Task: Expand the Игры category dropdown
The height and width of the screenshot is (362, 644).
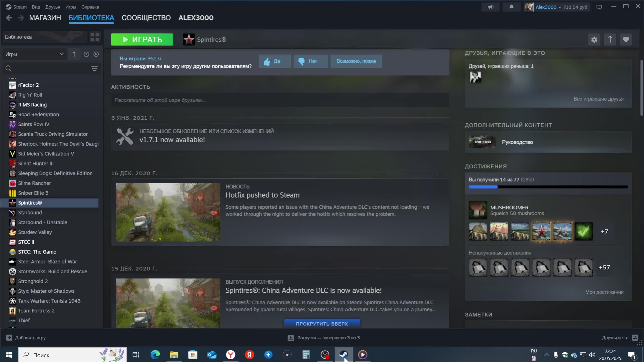Action: [x=34, y=54]
